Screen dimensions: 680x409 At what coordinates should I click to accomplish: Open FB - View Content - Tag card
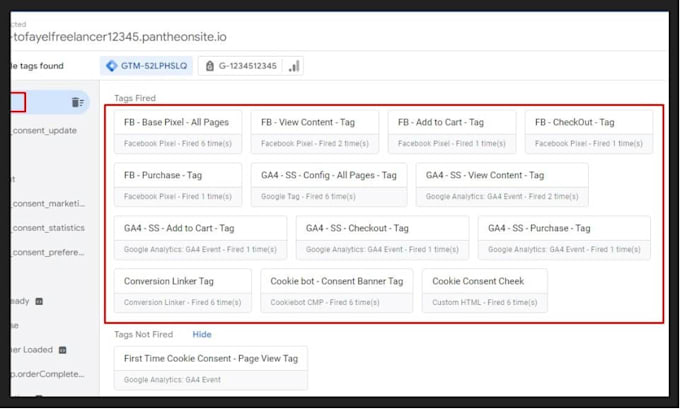pos(315,132)
